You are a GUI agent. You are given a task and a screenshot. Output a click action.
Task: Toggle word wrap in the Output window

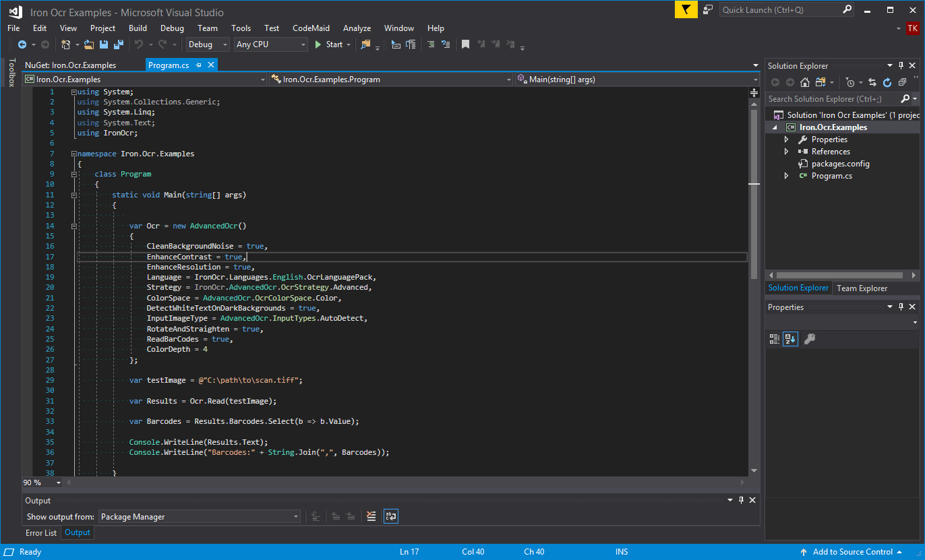click(390, 516)
